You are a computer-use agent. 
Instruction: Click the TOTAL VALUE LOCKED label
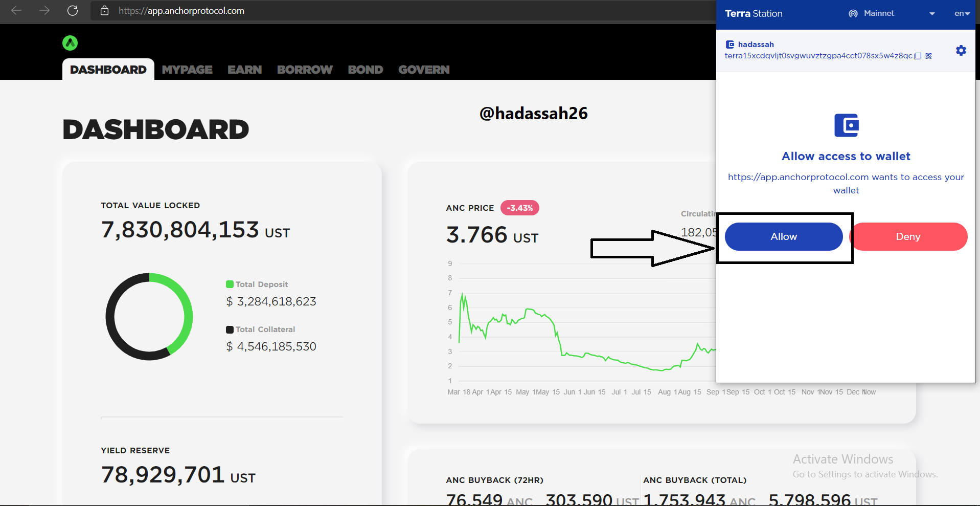click(x=150, y=206)
